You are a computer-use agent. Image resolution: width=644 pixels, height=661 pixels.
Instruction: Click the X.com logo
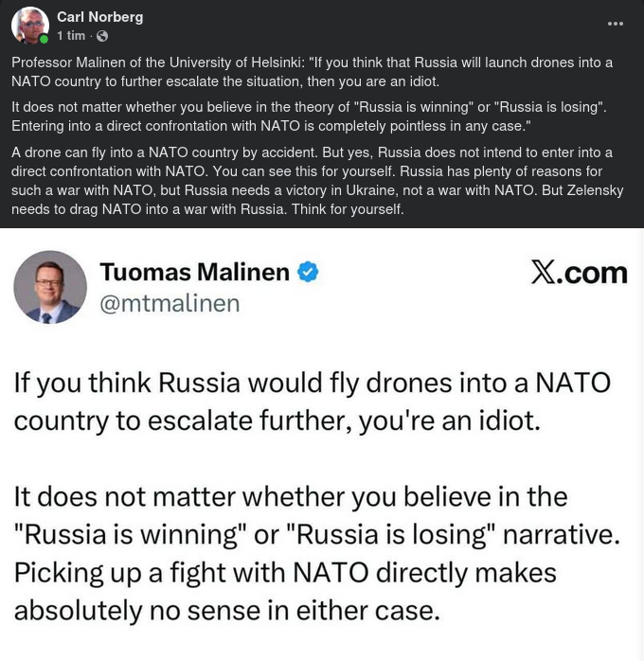pyautogui.click(x=579, y=273)
